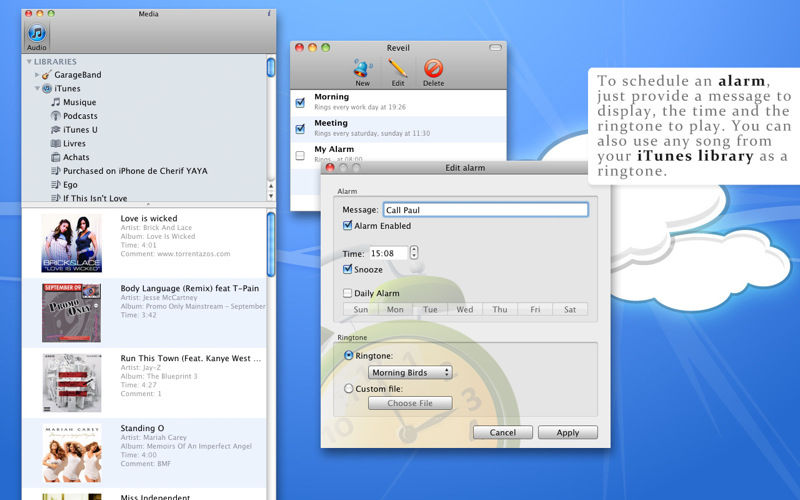Select the Custom file radio button
The width and height of the screenshot is (800, 500).
pos(348,388)
